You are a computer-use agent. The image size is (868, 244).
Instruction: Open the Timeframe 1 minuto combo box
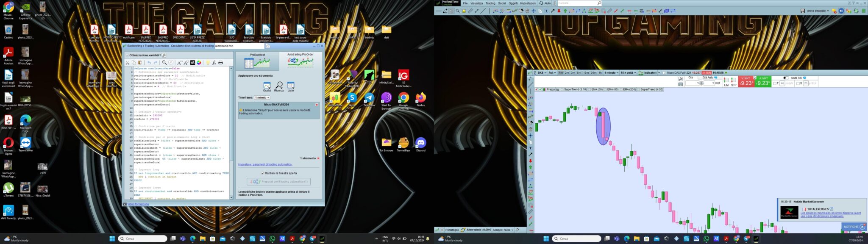262,97
